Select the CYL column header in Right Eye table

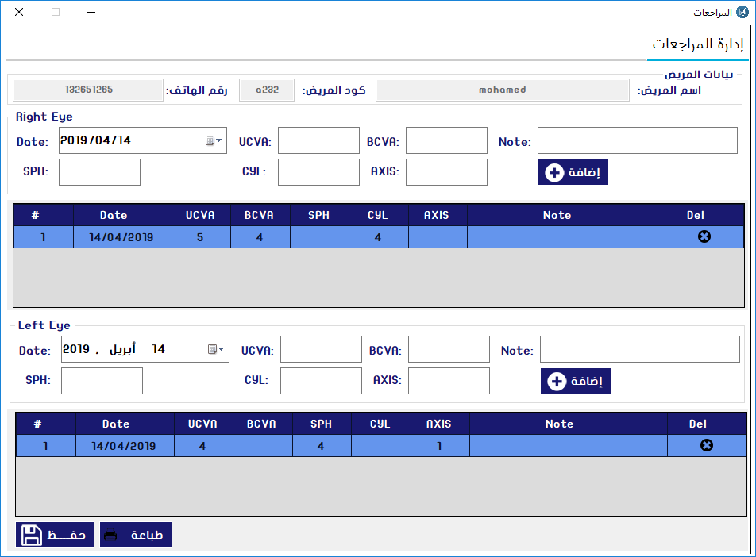pos(378,215)
